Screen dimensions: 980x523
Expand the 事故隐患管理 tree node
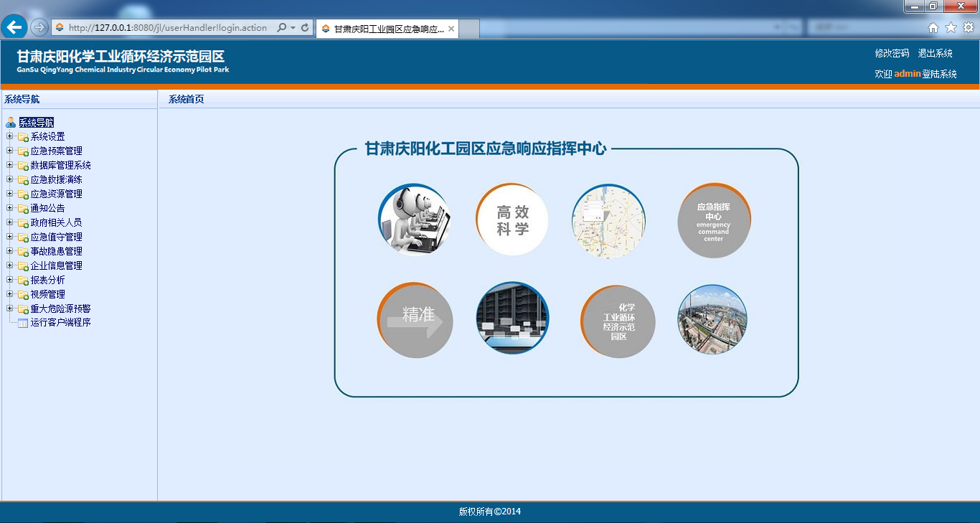[9, 251]
